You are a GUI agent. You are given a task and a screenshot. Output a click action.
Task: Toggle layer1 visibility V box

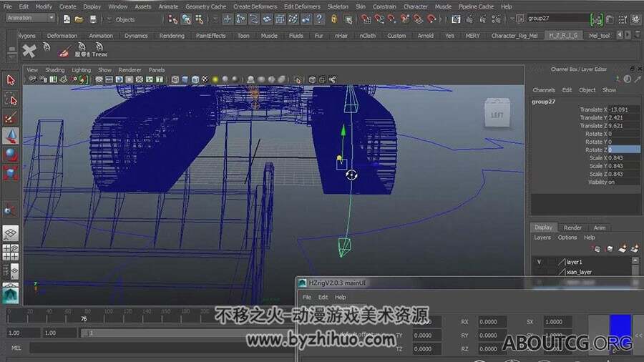click(539, 262)
